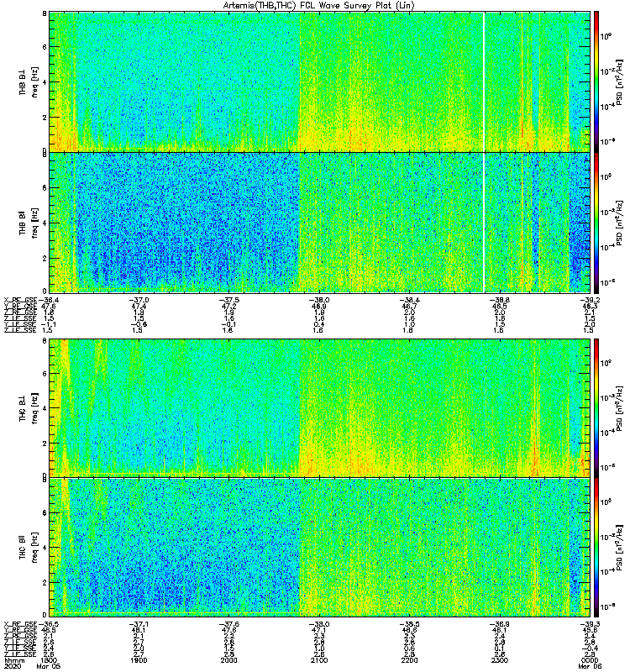Click THB X_RE_GSE value "-38.4"
The width and height of the screenshot is (630, 672).
(x=409, y=300)
